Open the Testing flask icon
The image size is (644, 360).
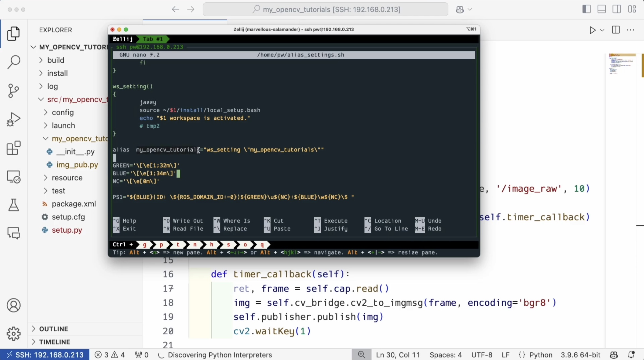[13, 205]
